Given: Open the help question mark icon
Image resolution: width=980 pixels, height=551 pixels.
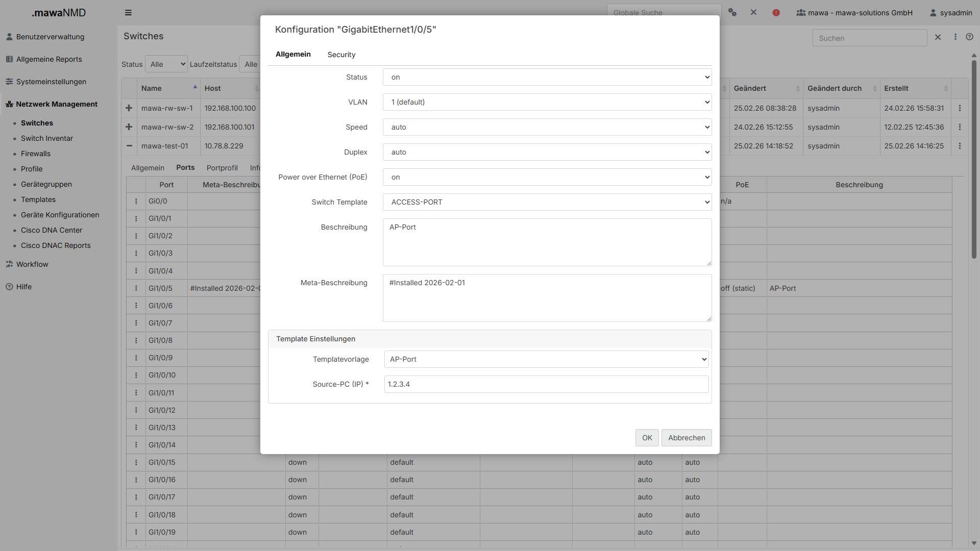Looking at the screenshot, I should pyautogui.click(x=969, y=37).
